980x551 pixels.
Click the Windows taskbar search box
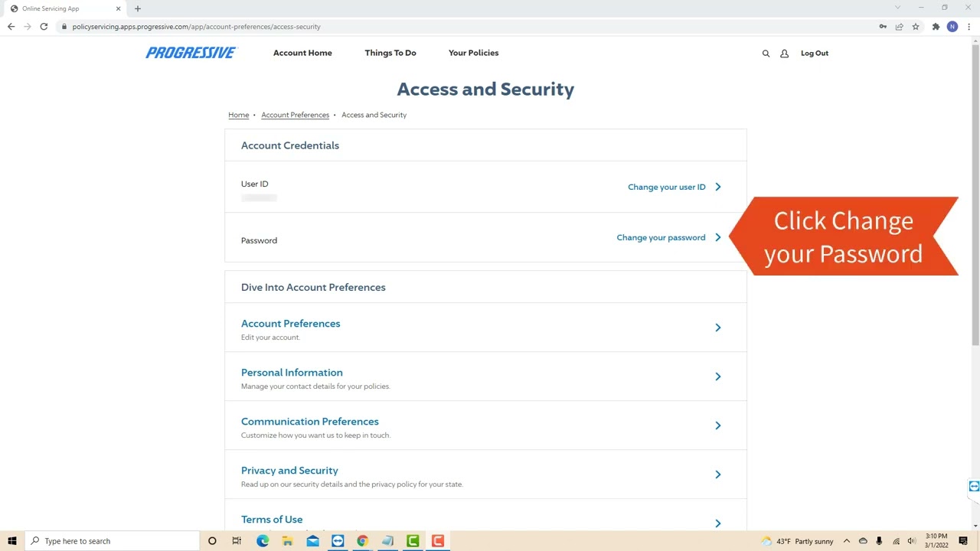coord(115,541)
